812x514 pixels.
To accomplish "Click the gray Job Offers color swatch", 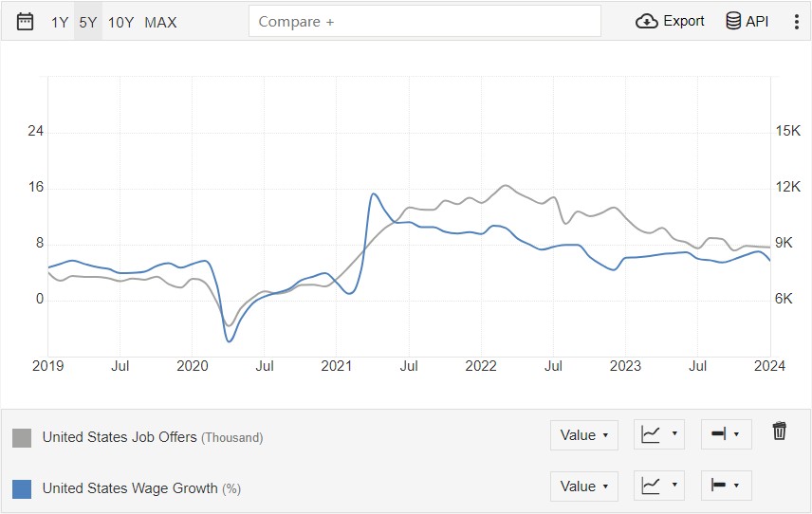I will (x=22, y=438).
